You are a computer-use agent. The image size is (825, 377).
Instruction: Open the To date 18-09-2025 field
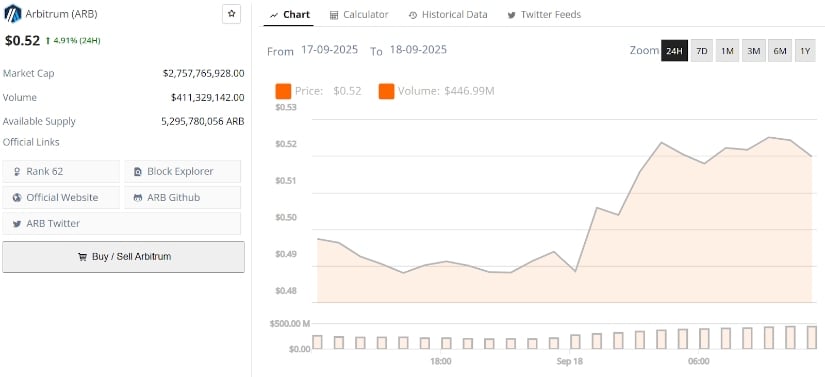418,50
